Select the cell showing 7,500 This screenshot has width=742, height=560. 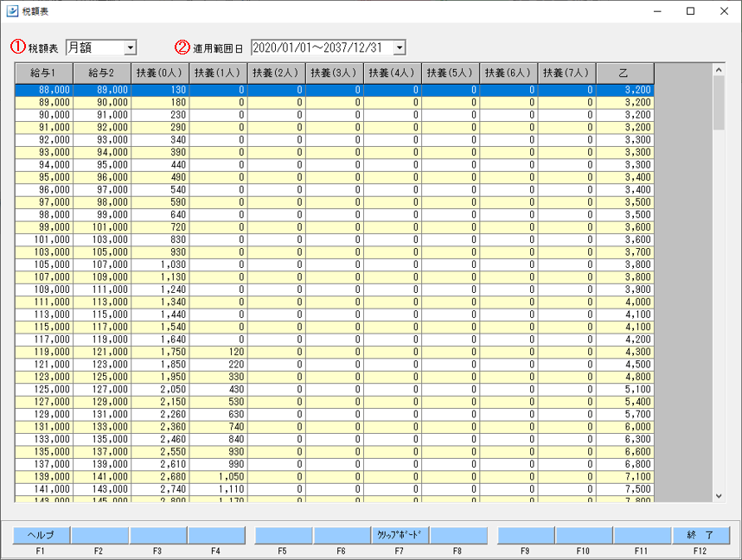point(625,489)
